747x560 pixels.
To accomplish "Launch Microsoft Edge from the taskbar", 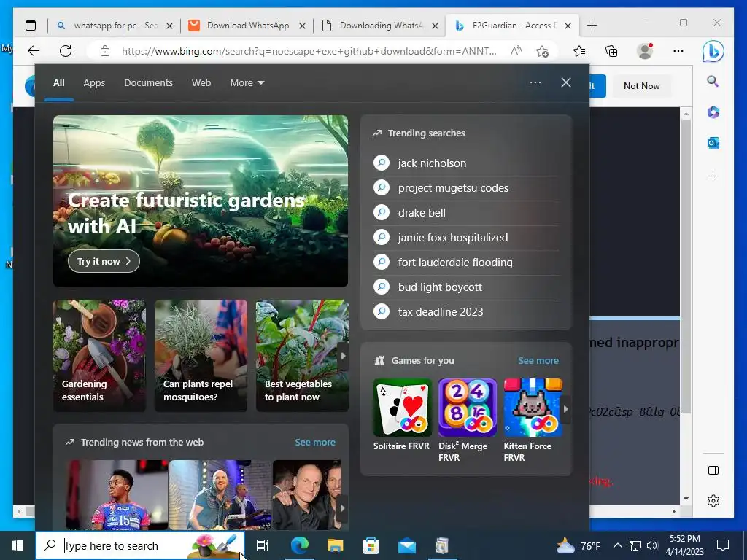I will tap(300, 545).
